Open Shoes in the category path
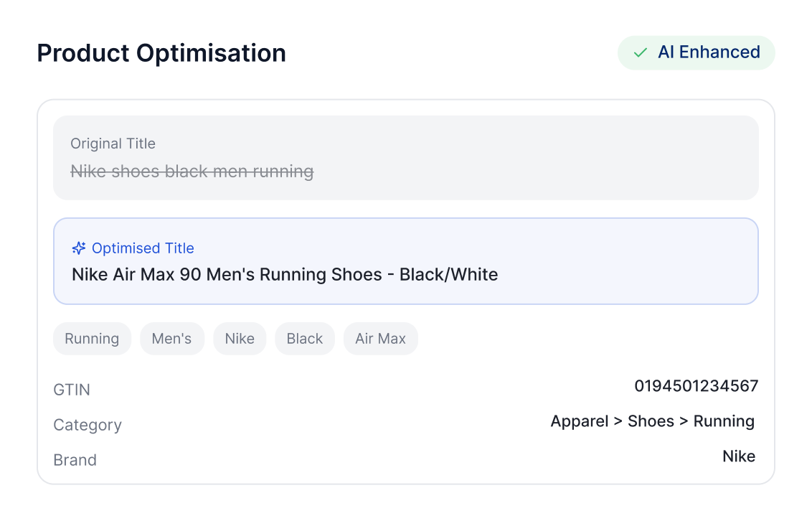Screen dimensions: 812x521 click(651, 421)
